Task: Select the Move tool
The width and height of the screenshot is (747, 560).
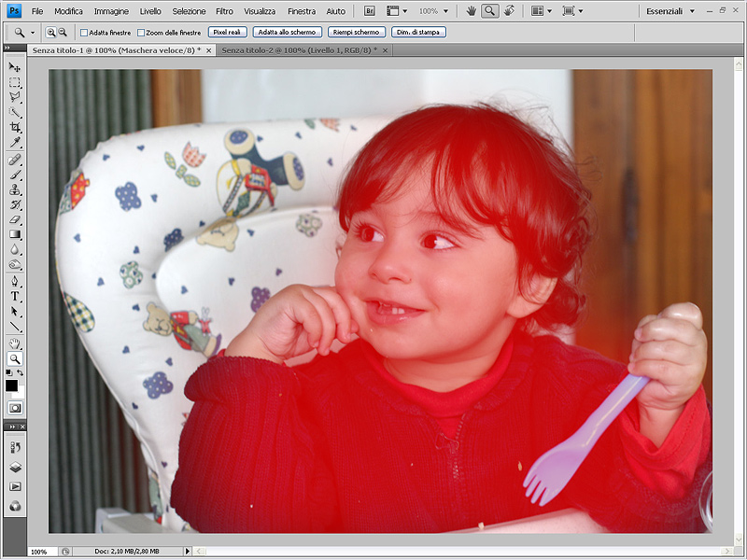Action: click(x=15, y=67)
